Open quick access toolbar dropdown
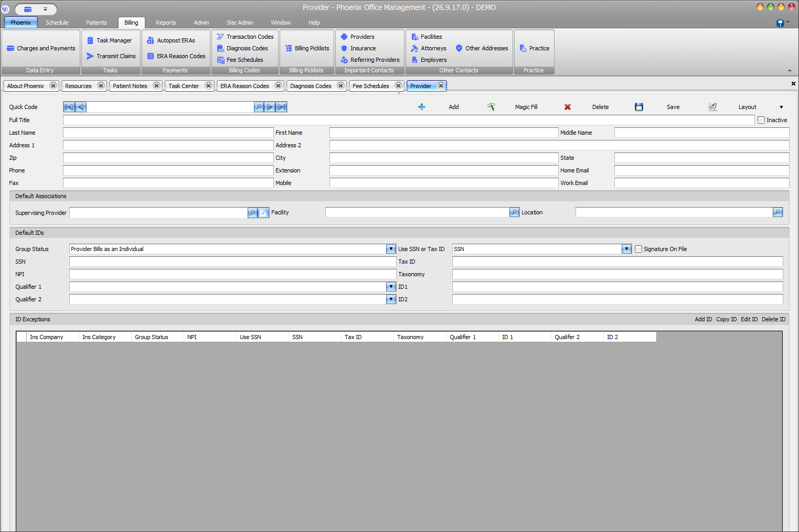This screenshot has width=799, height=532. click(46, 9)
